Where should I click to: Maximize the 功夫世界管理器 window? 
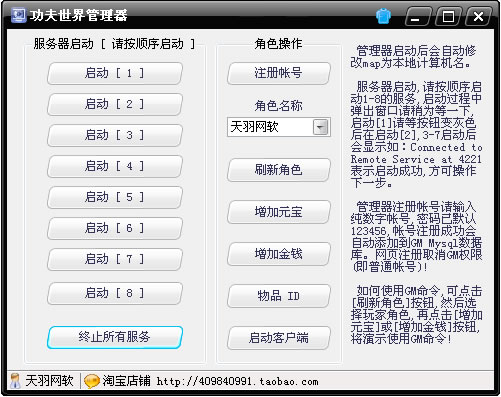448,16
